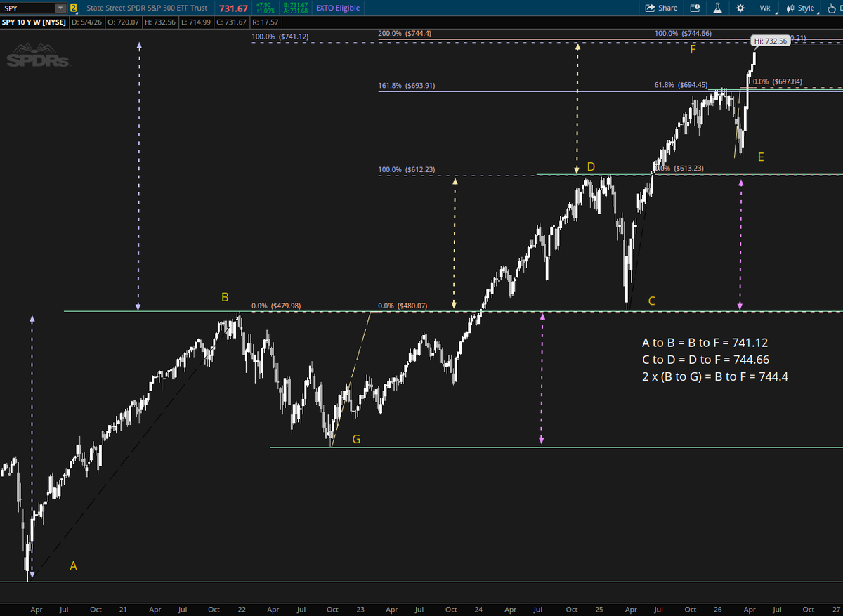Image resolution: width=843 pixels, height=616 pixels.
Task: Click the O: 720.07 open value
Action: coord(124,22)
